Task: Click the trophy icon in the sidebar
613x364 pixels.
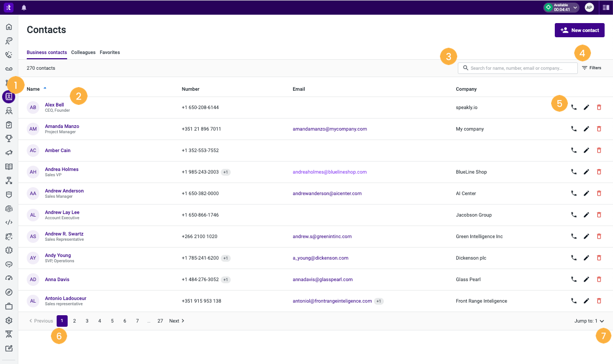Action: pos(9,138)
